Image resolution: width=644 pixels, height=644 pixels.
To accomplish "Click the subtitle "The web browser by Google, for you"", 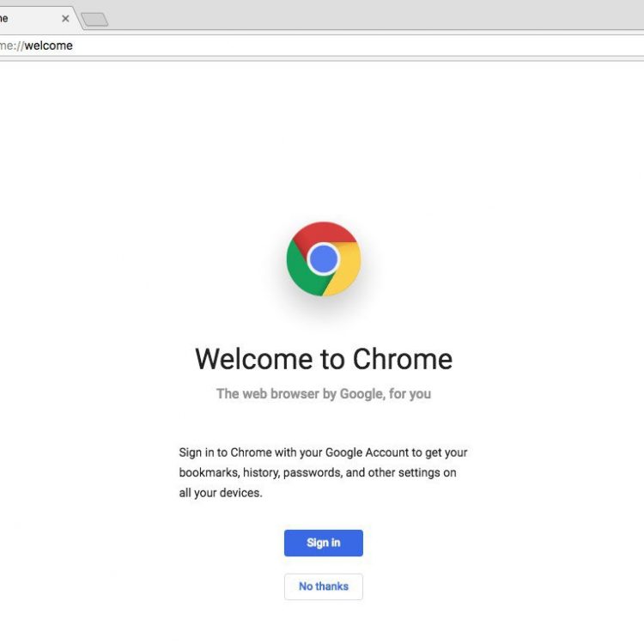I will click(x=324, y=394).
